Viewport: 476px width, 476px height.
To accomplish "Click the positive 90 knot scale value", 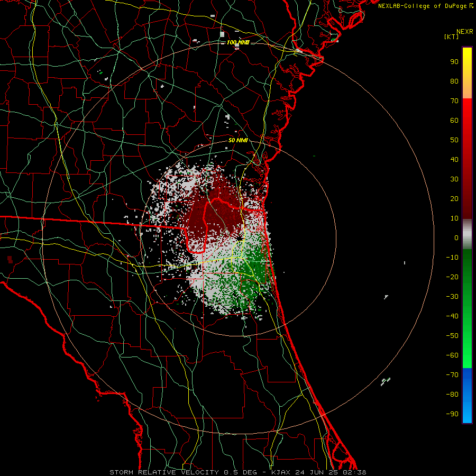I will (x=454, y=62).
